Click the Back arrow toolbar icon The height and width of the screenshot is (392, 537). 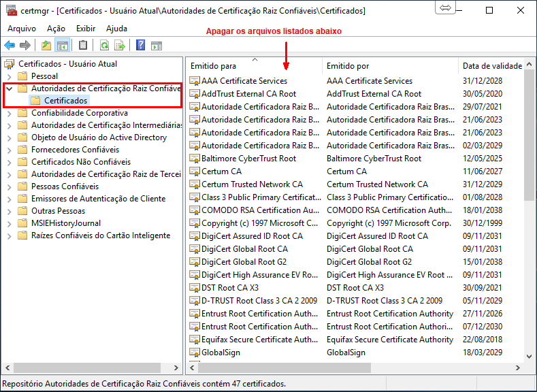[x=10, y=46]
